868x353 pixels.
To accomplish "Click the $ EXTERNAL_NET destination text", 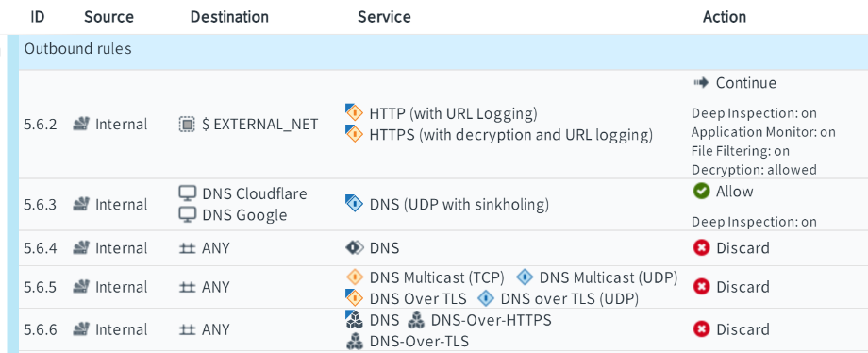I will click(x=260, y=125).
